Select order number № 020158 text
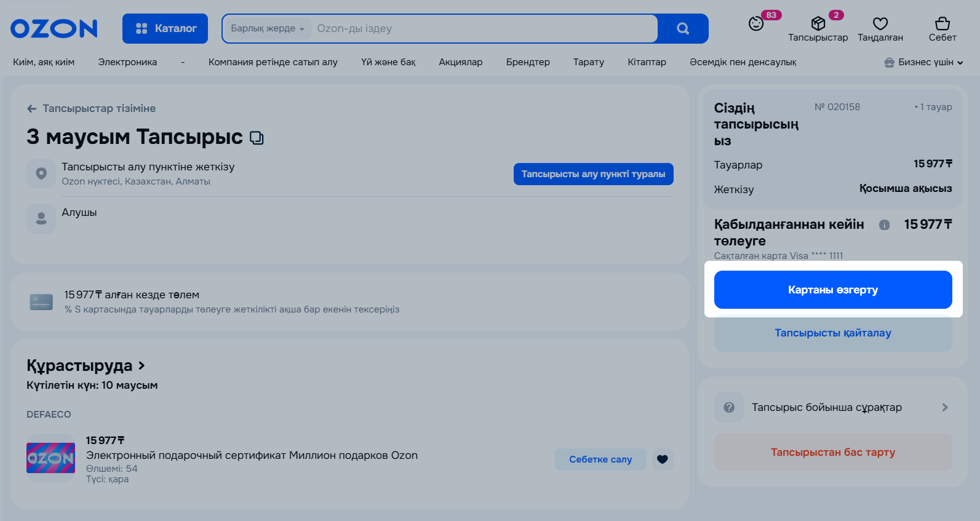980x521 pixels. (x=837, y=107)
